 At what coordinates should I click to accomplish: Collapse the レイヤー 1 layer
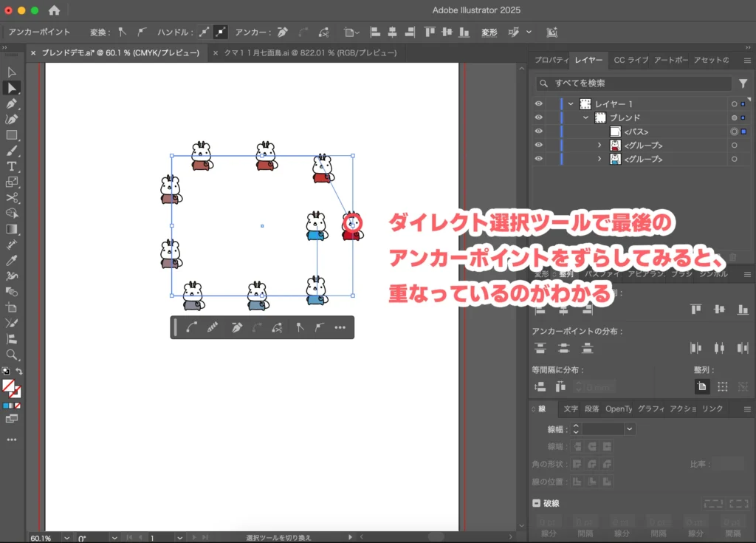(x=571, y=103)
